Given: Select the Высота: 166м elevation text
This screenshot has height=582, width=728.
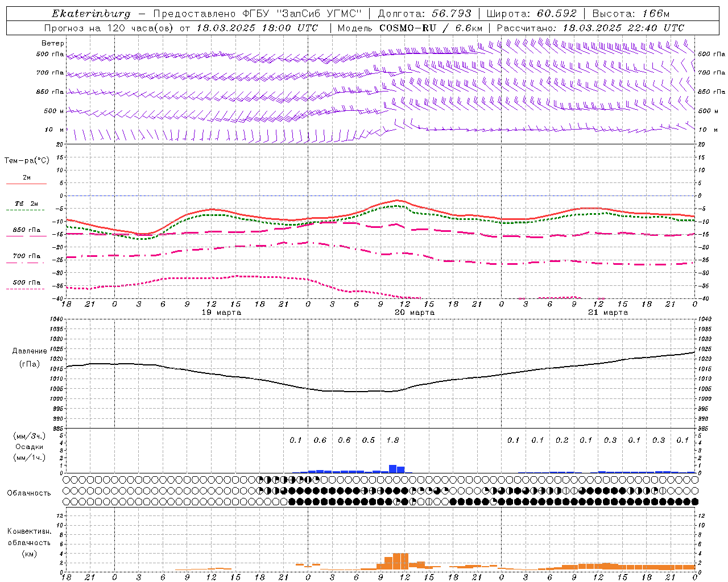Looking at the screenshot, I should [631, 14].
